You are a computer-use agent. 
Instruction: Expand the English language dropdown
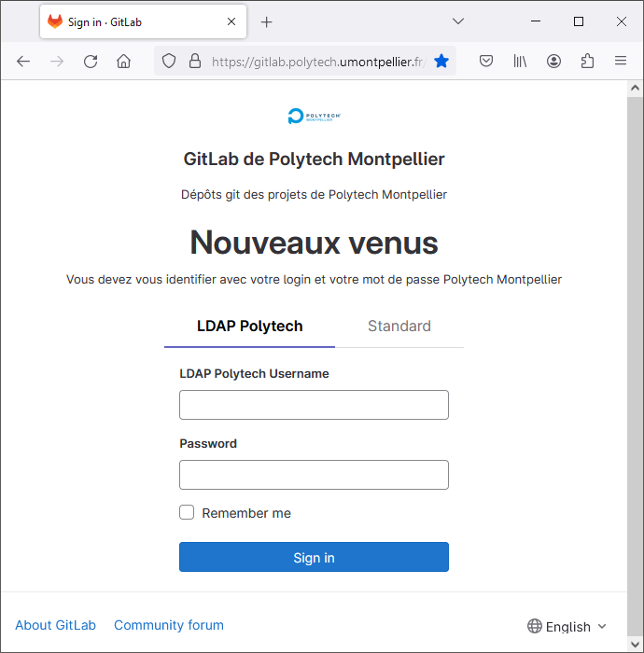[x=567, y=626]
